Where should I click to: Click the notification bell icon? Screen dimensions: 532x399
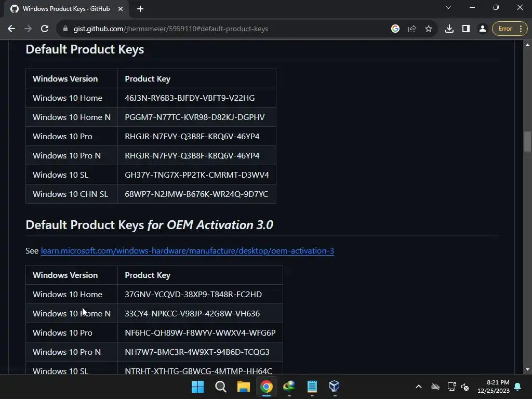(518, 387)
